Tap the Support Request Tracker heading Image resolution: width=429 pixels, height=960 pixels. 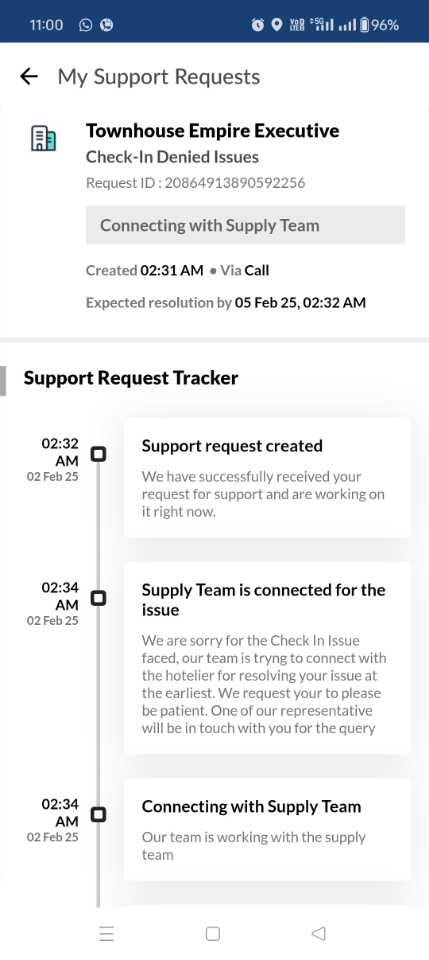pyautogui.click(x=130, y=378)
